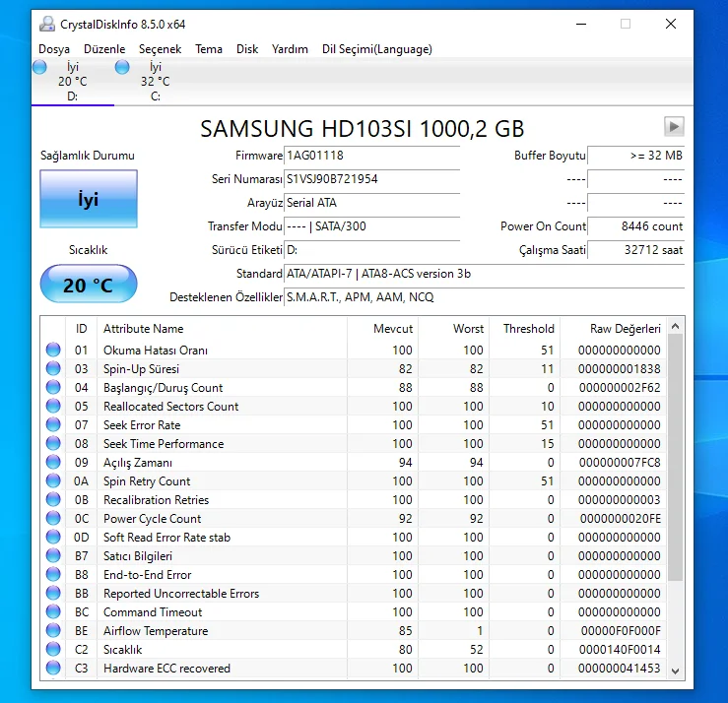
Task: Click the 20 °C temperature button
Action: pyautogui.click(x=89, y=284)
